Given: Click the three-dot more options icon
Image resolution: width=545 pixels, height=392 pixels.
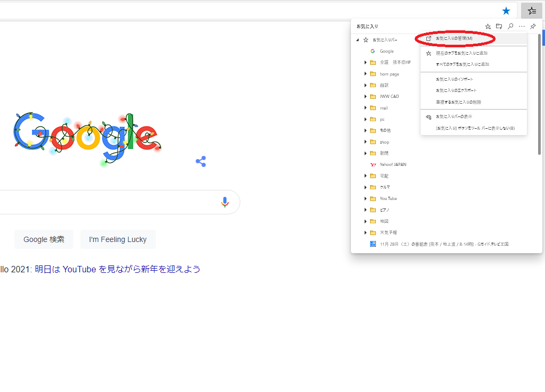Looking at the screenshot, I should pos(522,26).
